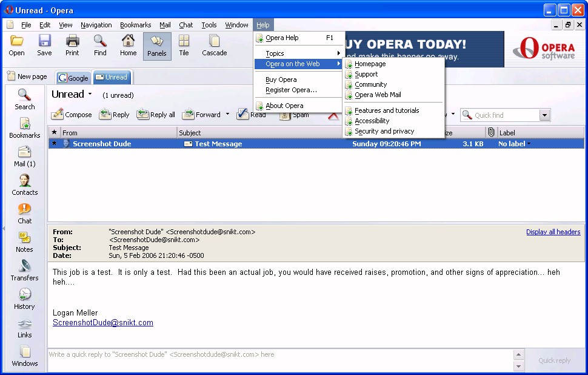Compose a new message
Screen dimensions: 588x375
(72, 114)
